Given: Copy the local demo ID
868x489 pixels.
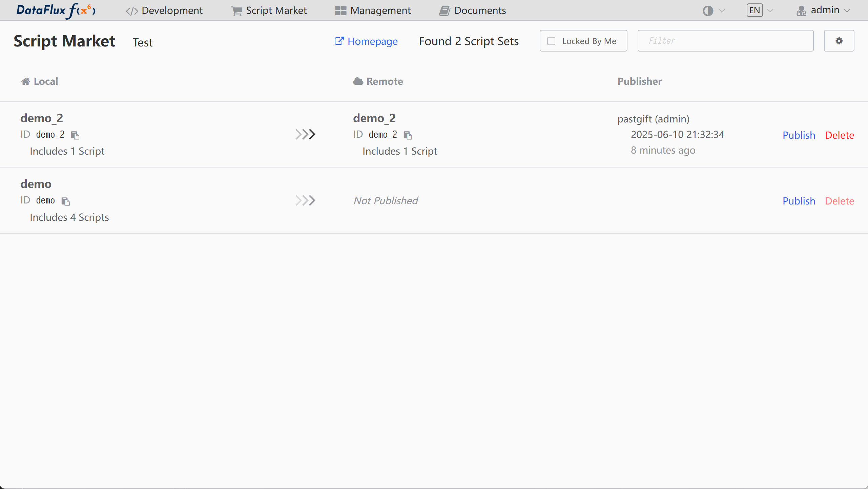Looking at the screenshot, I should click(x=66, y=201).
